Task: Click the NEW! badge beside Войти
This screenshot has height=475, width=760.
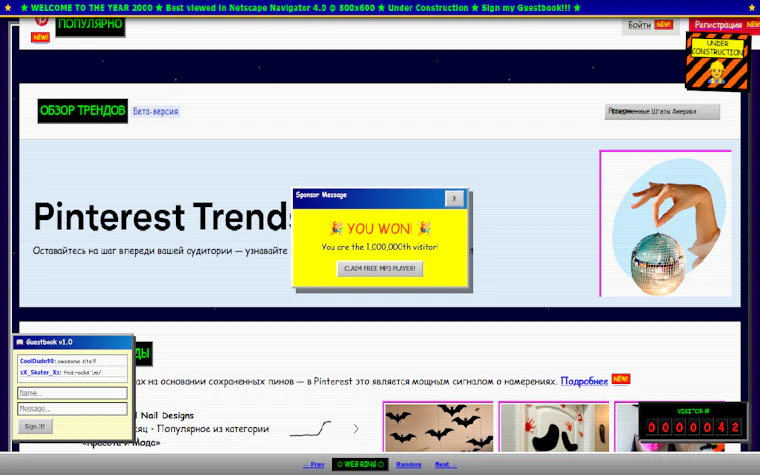Action: (664, 25)
